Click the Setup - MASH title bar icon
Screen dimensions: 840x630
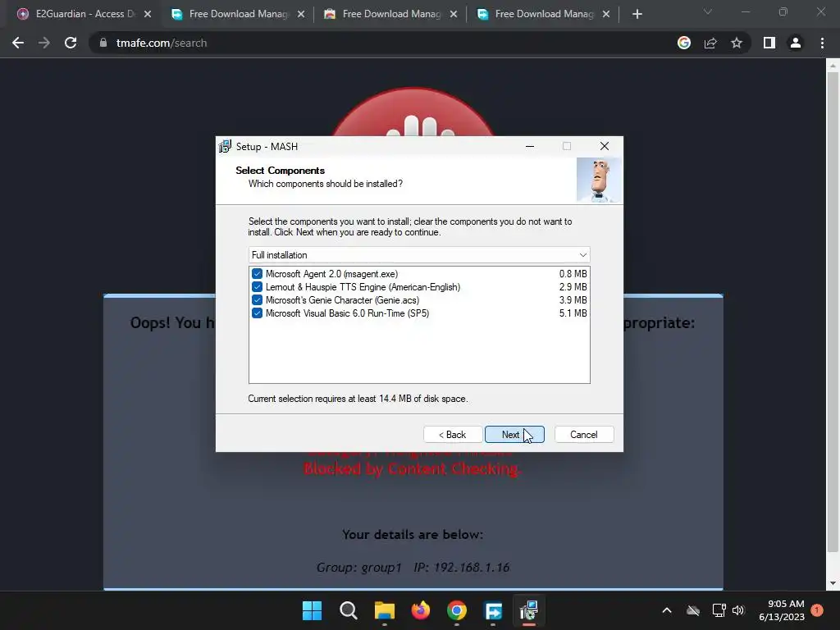pos(225,146)
